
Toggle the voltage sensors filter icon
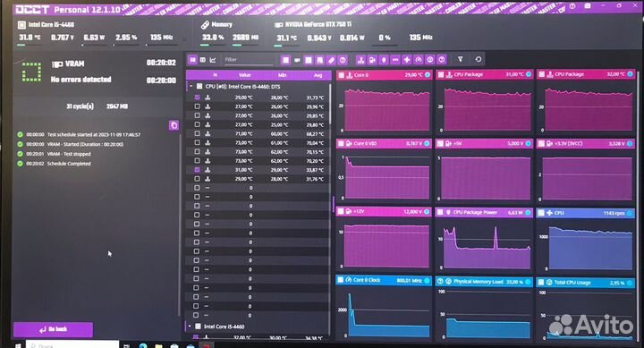pos(372,60)
